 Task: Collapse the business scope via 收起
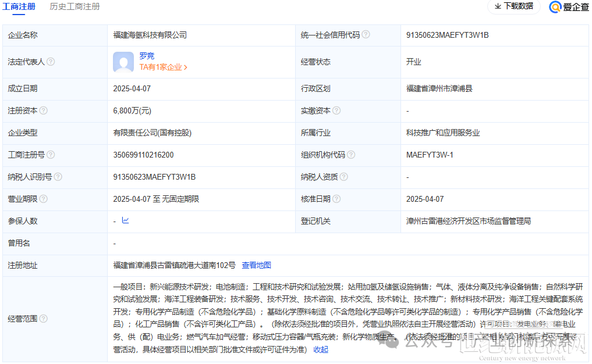click(x=320, y=349)
